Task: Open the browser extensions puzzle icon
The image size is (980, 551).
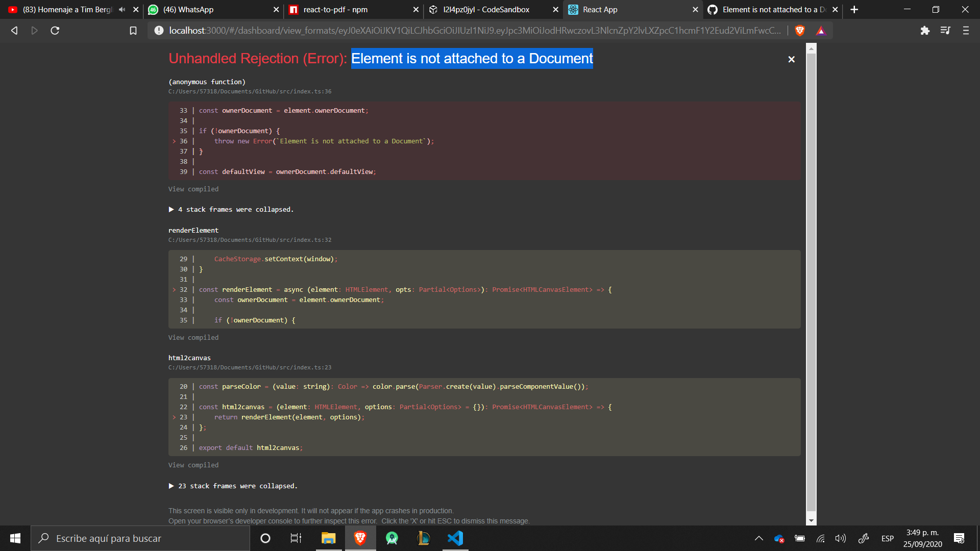Action: pos(925,31)
